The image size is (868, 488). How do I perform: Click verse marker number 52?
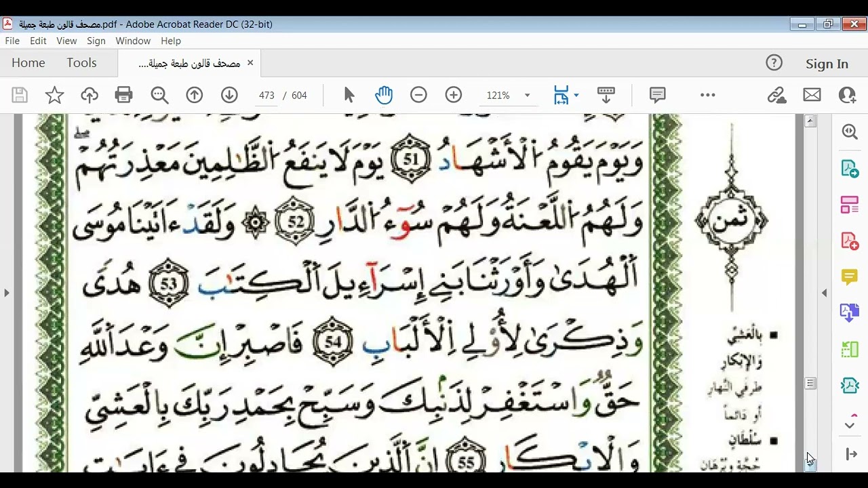(x=296, y=222)
